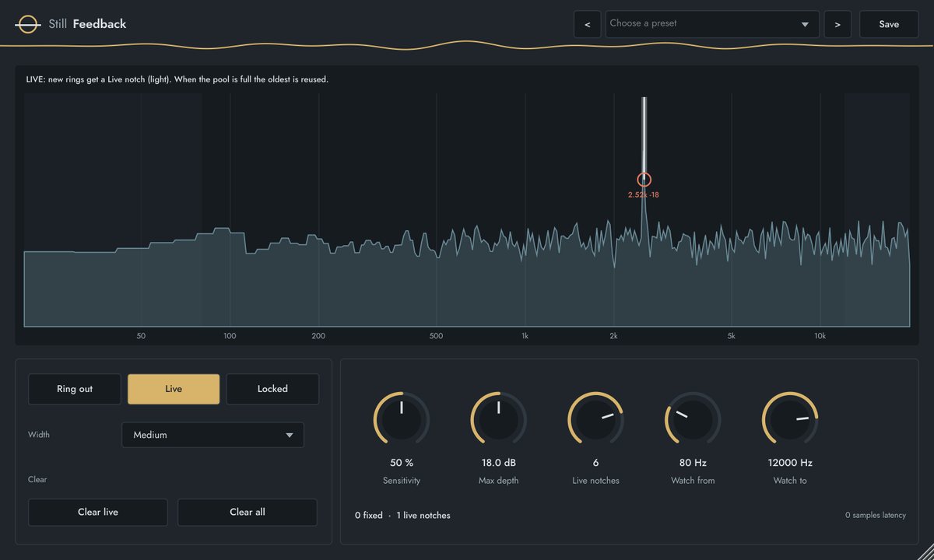934x560 pixels.
Task: Click the 2k frequency axis label
Action: click(x=613, y=336)
